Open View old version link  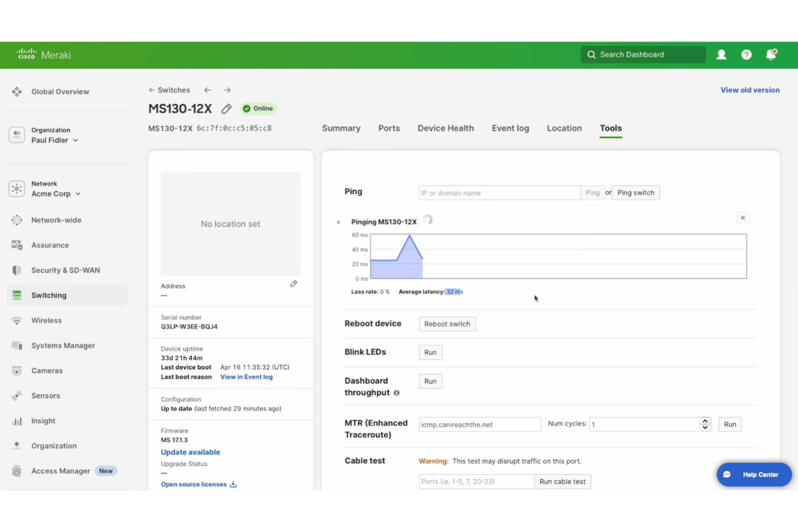point(750,90)
